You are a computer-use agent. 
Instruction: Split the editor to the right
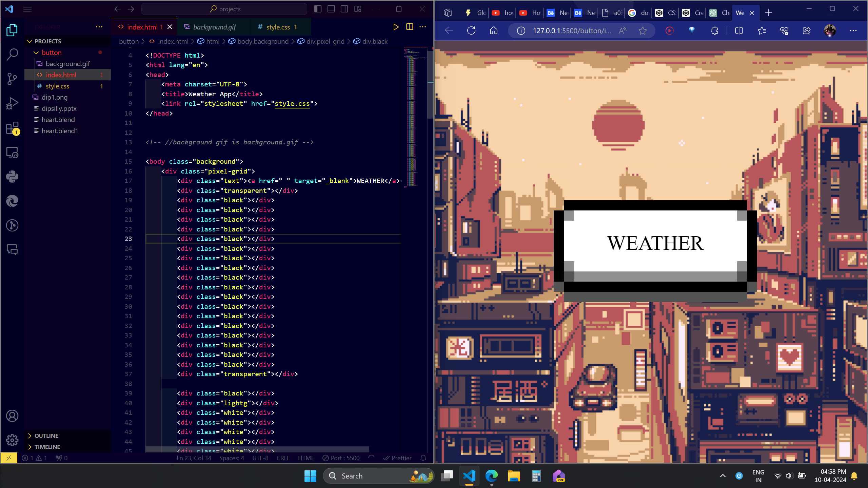pyautogui.click(x=410, y=27)
